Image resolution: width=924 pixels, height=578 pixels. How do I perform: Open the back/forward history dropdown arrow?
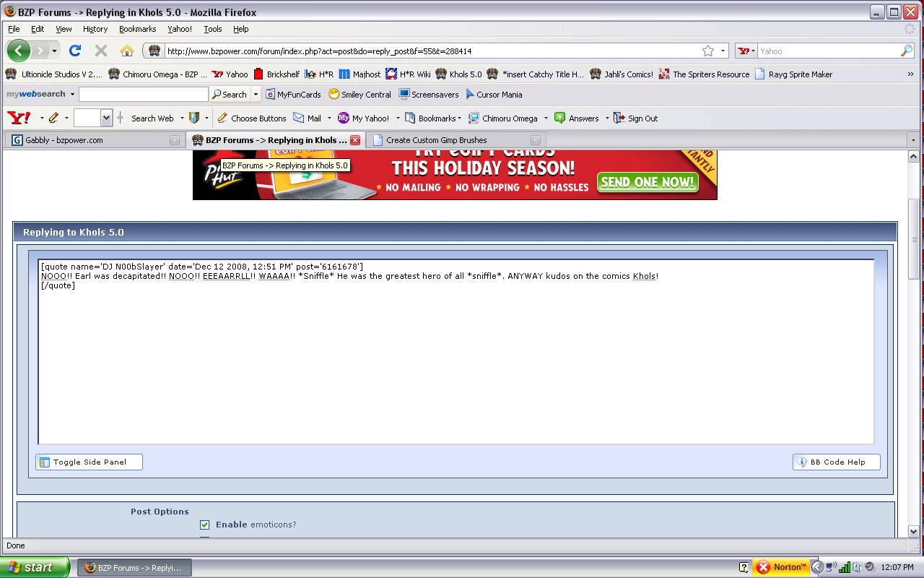tap(54, 51)
